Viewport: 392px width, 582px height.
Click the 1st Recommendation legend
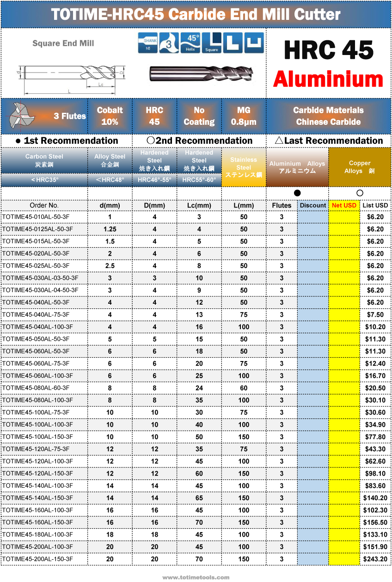[x=67, y=141]
